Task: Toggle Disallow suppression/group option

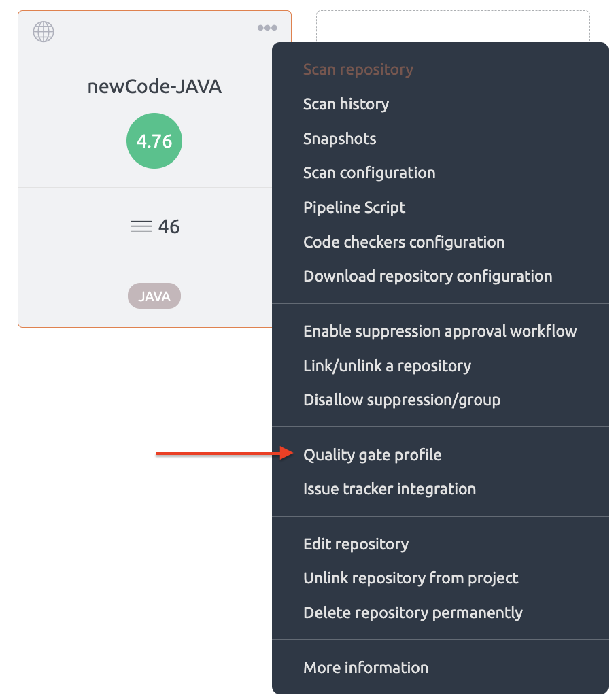Action: pyautogui.click(x=402, y=400)
